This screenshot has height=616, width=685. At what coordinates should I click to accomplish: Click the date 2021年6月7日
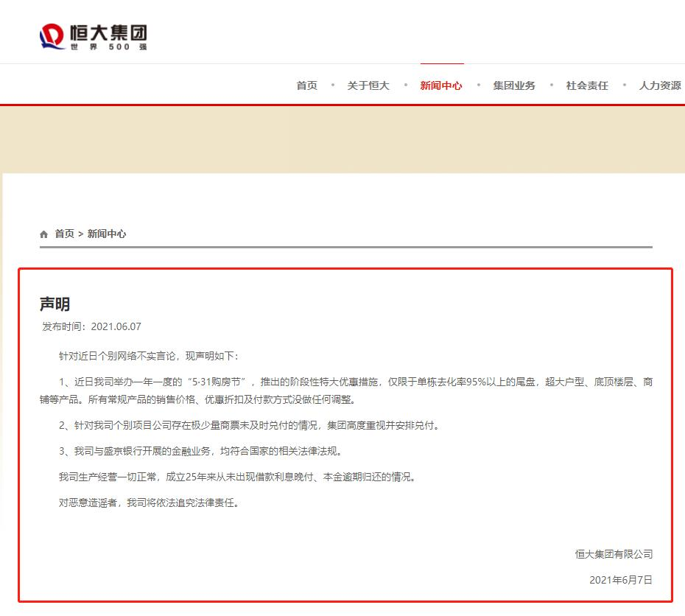click(x=621, y=580)
